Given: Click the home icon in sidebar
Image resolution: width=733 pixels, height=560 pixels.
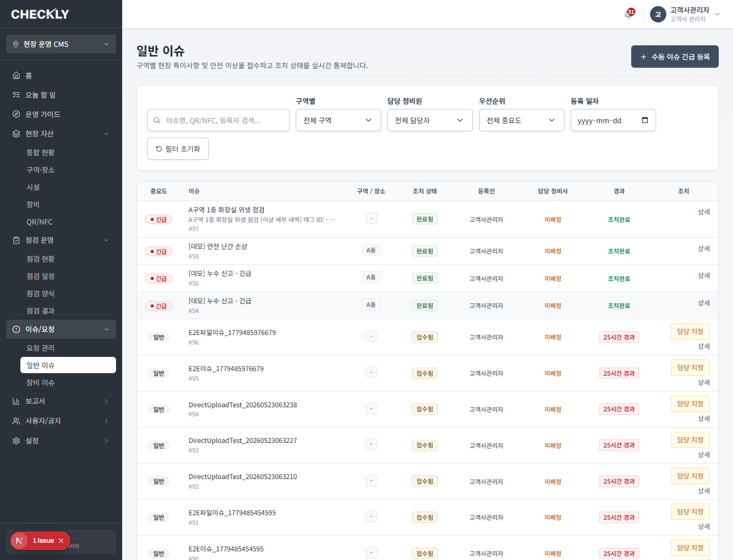Looking at the screenshot, I should coord(16,75).
